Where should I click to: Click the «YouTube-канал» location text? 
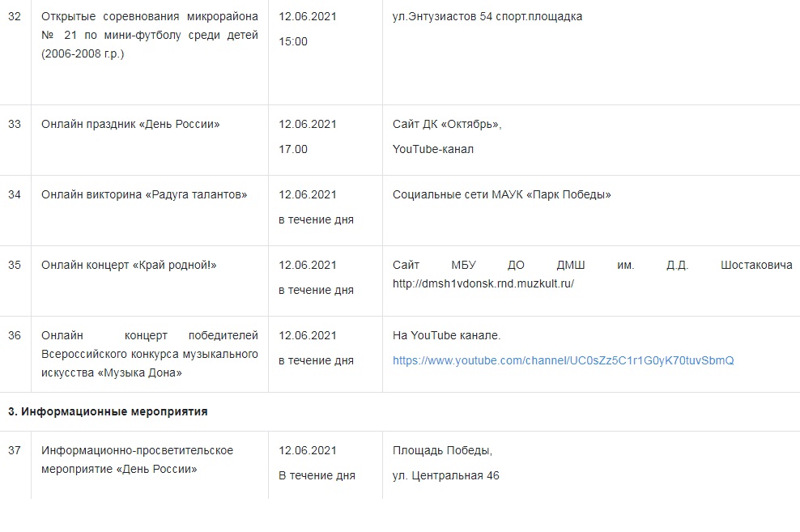click(433, 149)
